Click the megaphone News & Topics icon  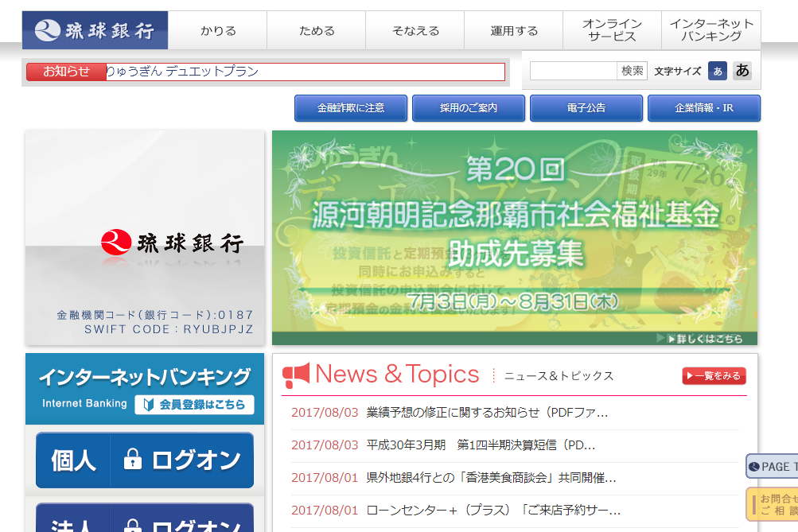tap(296, 376)
